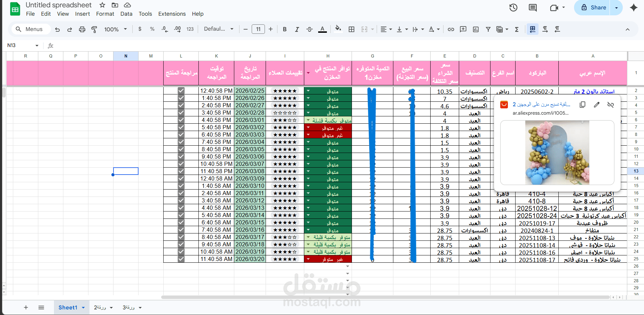Copy link icon in AliExpress preview card

pyautogui.click(x=582, y=105)
